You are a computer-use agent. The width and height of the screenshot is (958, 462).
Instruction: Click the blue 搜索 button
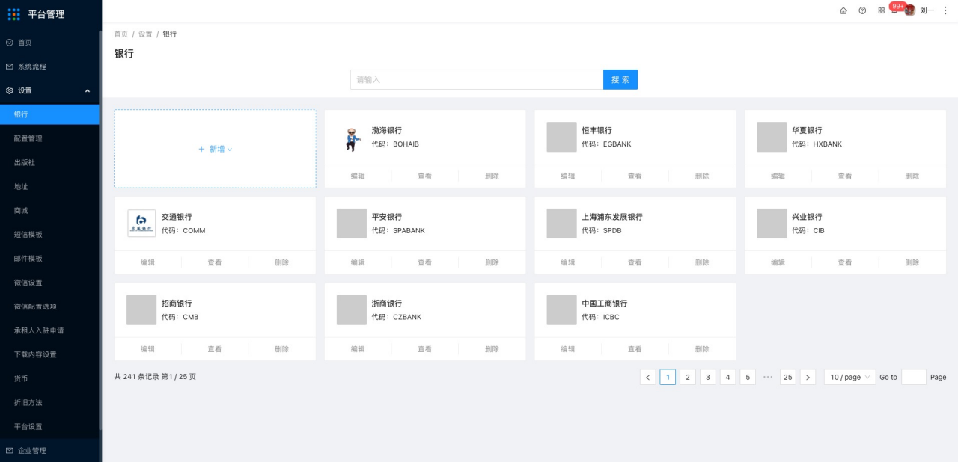[620, 79]
